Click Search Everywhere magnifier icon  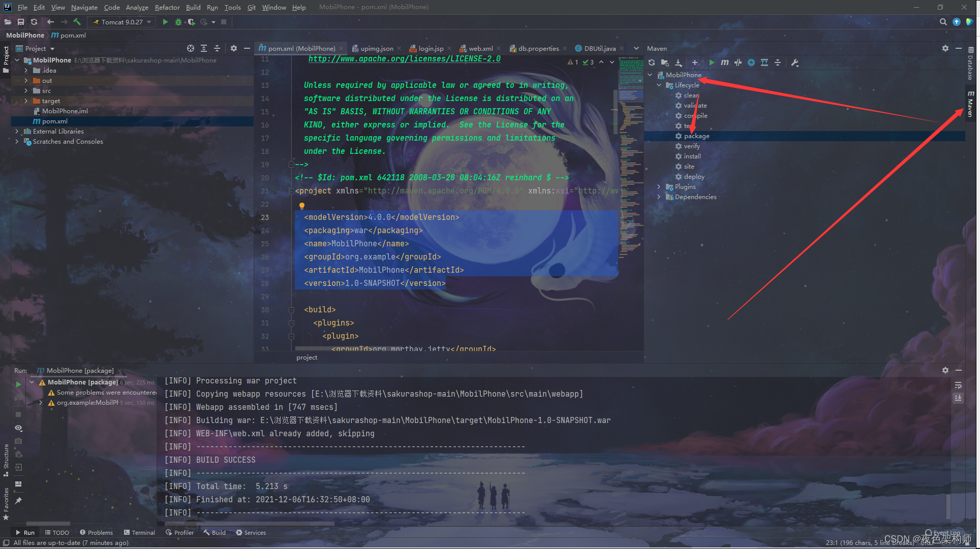[943, 22]
